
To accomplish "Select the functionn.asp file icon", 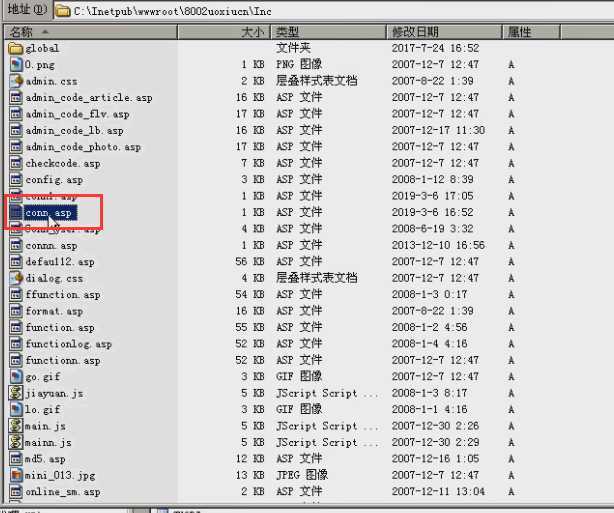I will [x=16, y=360].
